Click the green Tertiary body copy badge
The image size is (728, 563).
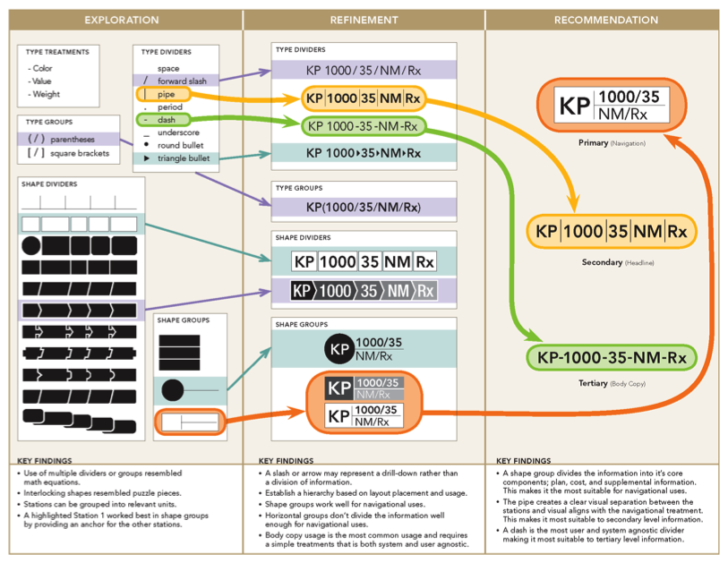click(612, 358)
